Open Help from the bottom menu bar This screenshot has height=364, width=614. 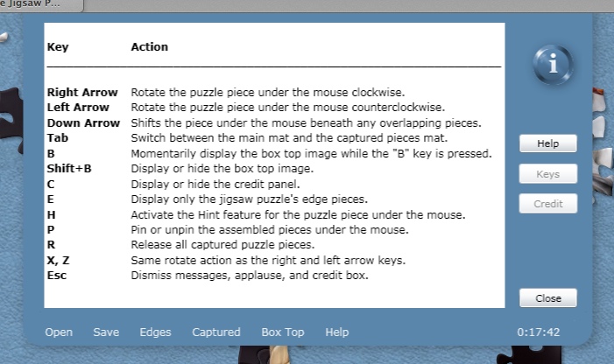click(336, 332)
